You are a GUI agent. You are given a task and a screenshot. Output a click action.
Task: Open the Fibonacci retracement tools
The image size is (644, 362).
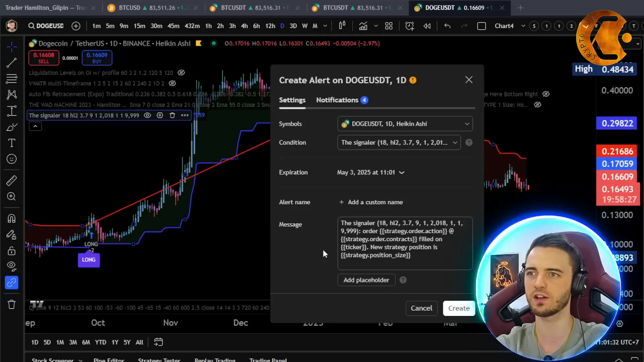[x=11, y=79]
